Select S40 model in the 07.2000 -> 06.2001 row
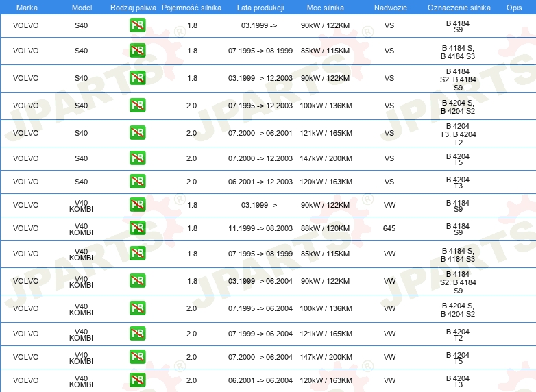The width and height of the screenshot is (536, 392). [82, 133]
